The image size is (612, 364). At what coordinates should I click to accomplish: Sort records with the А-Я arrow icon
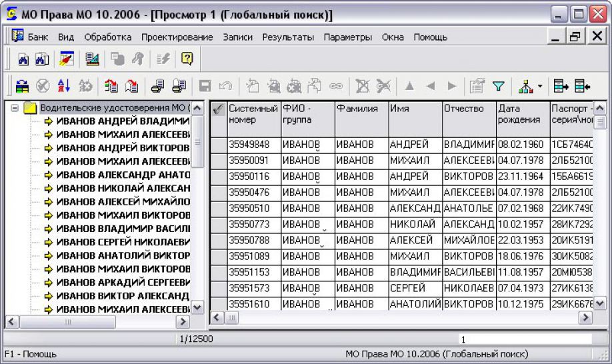(63, 86)
